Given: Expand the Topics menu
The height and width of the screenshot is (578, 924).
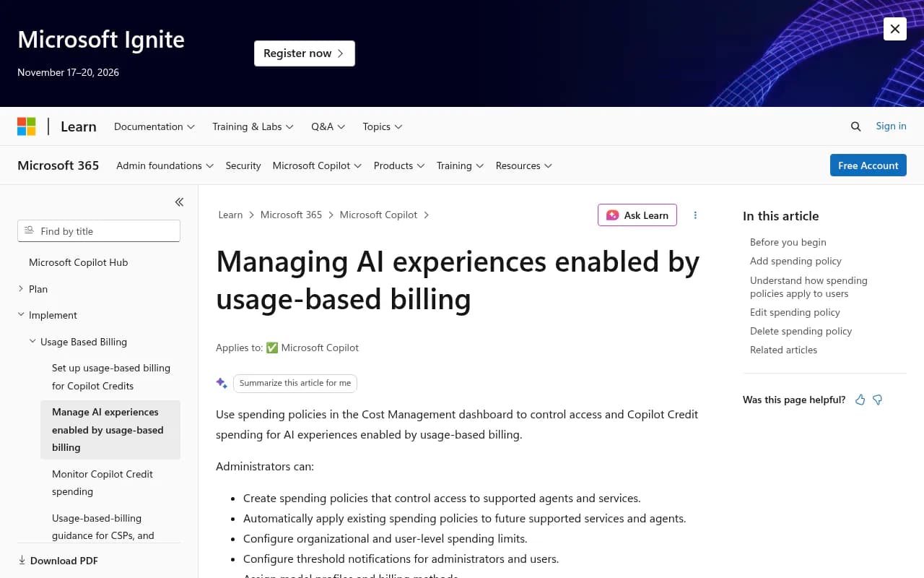Looking at the screenshot, I should click(x=383, y=126).
